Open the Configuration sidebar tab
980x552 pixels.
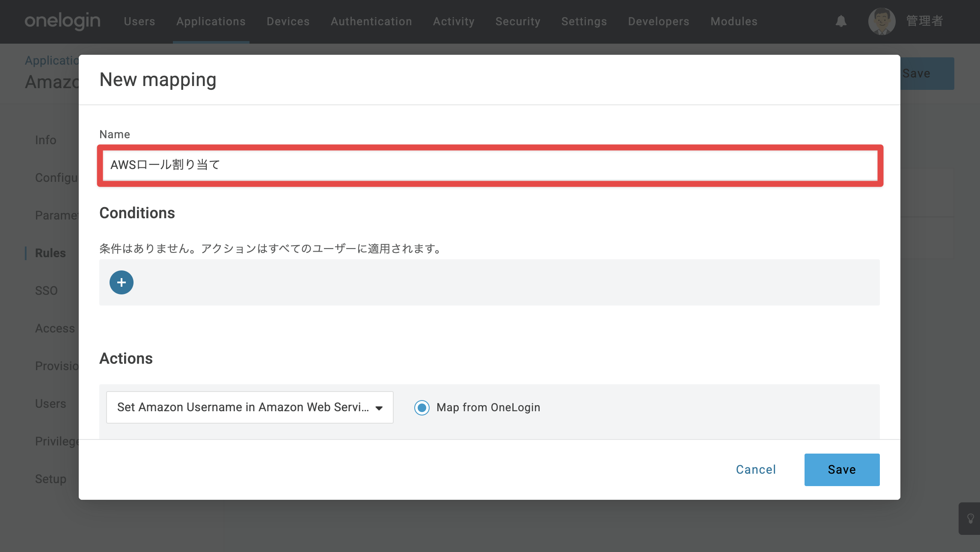click(57, 178)
